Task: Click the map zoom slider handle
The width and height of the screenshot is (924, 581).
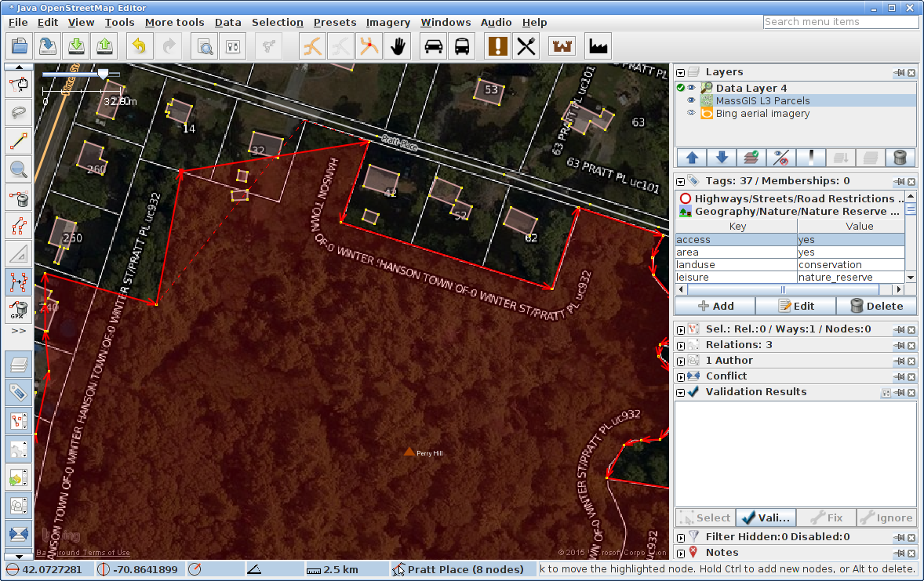Action: [x=102, y=74]
